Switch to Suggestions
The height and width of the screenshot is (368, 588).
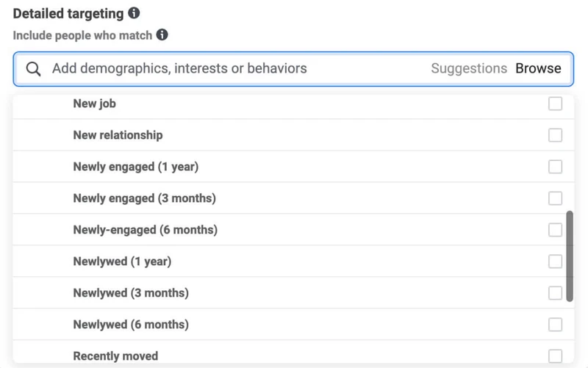pyautogui.click(x=469, y=68)
